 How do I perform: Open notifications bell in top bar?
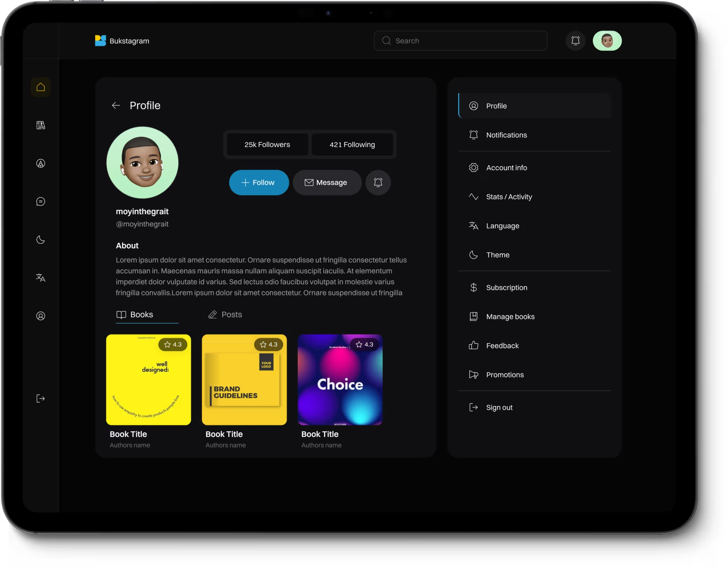[x=575, y=41]
